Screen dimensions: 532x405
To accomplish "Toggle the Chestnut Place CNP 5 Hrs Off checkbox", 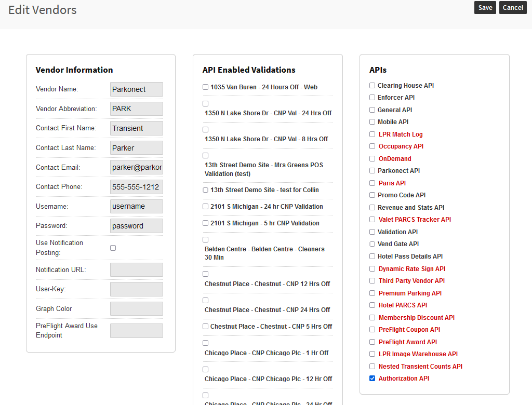I will point(206,327).
